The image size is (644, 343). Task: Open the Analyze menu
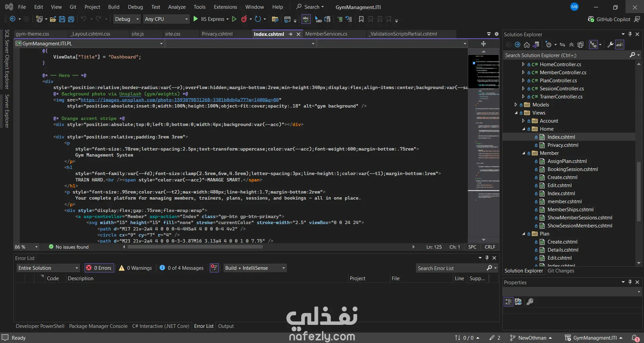point(177,7)
